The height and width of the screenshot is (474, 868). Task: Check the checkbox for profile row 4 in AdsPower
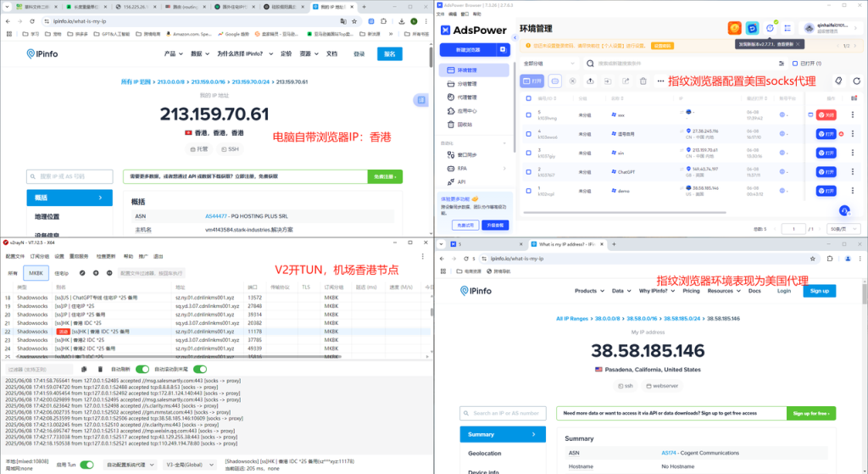529,134
